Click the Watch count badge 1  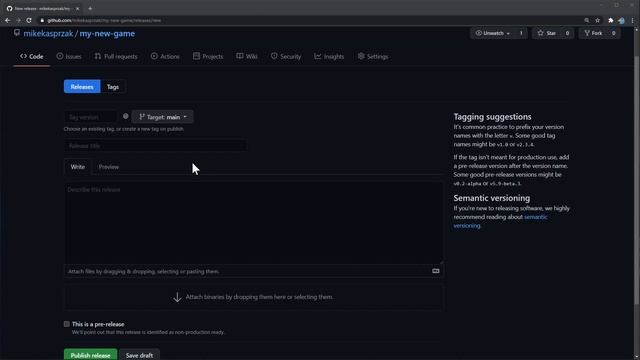pyautogui.click(x=521, y=33)
